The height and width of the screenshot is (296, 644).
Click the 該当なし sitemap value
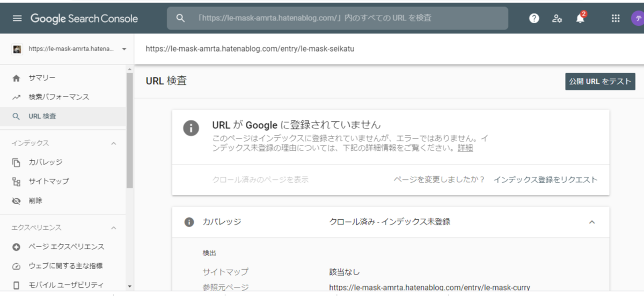[x=344, y=272]
